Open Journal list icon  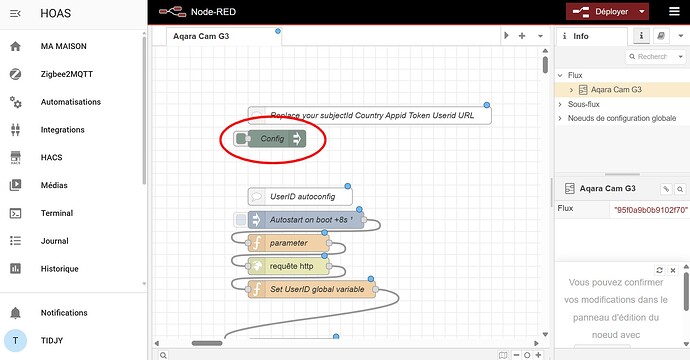pos(15,241)
